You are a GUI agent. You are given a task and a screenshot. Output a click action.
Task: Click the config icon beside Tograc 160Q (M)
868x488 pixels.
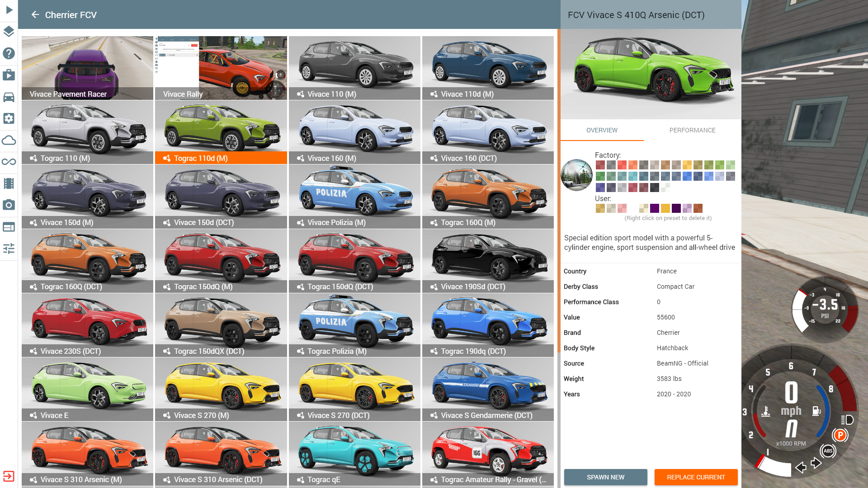pyautogui.click(x=434, y=223)
